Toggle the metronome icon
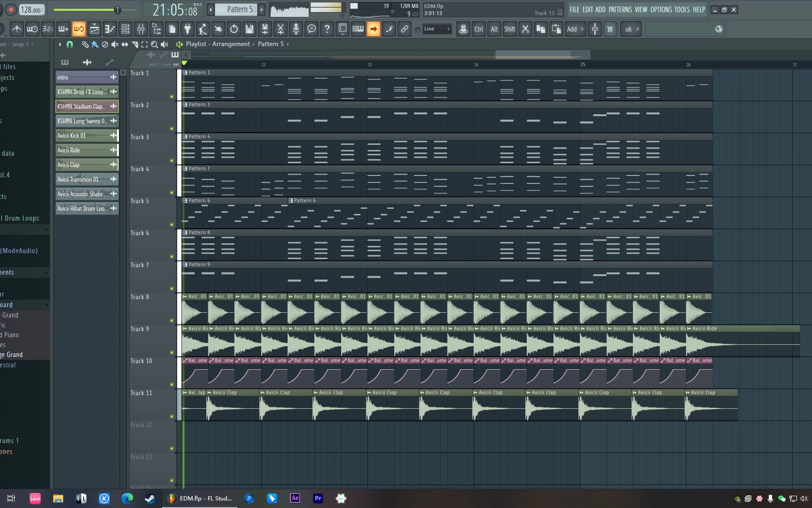 17,29
